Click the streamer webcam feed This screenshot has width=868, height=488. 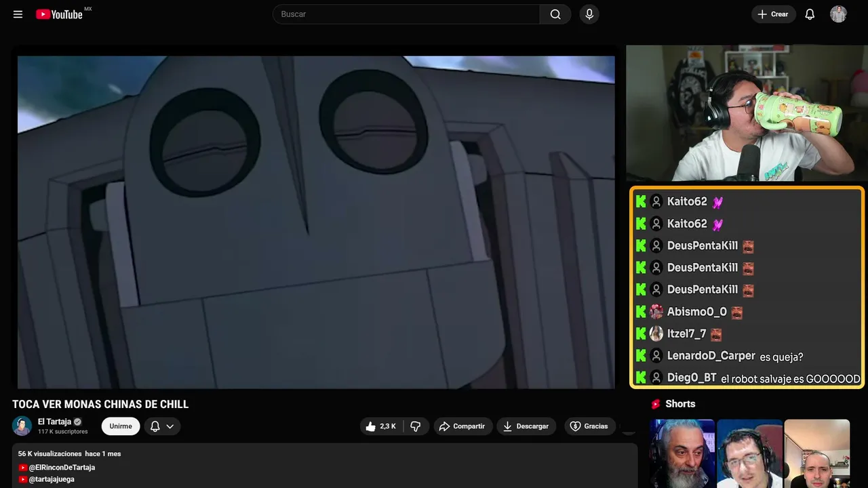tap(747, 113)
